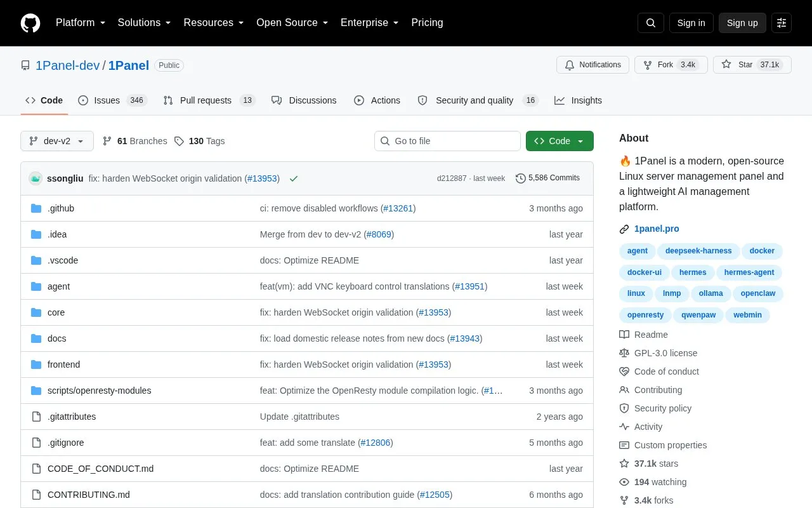This screenshot has width=812, height=508.
Task: Expand the Solutions navigation menu
Action: pos(145,23)
